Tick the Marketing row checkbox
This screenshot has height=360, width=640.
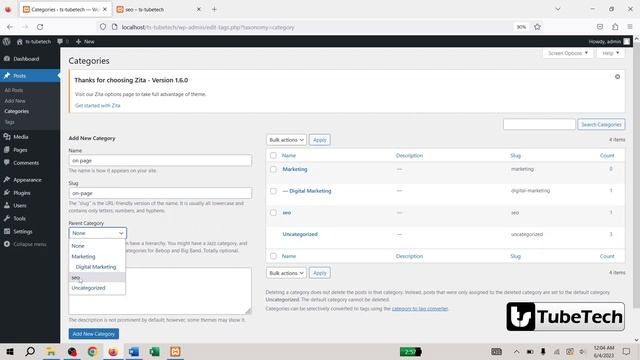(x=273, y=169)
